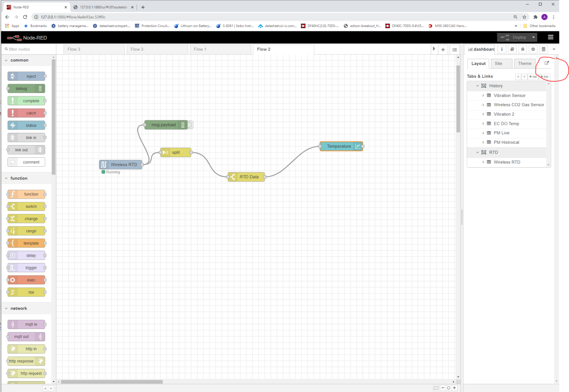The image size is (569, 392).
Task: Open Chrome's three-dot menu
Action: coord(553,17)
